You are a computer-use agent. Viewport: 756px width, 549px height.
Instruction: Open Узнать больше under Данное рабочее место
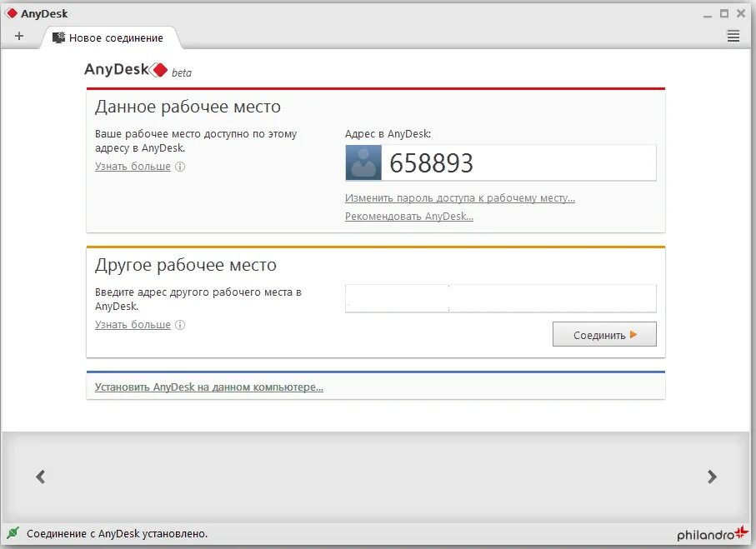click(133, 167)
